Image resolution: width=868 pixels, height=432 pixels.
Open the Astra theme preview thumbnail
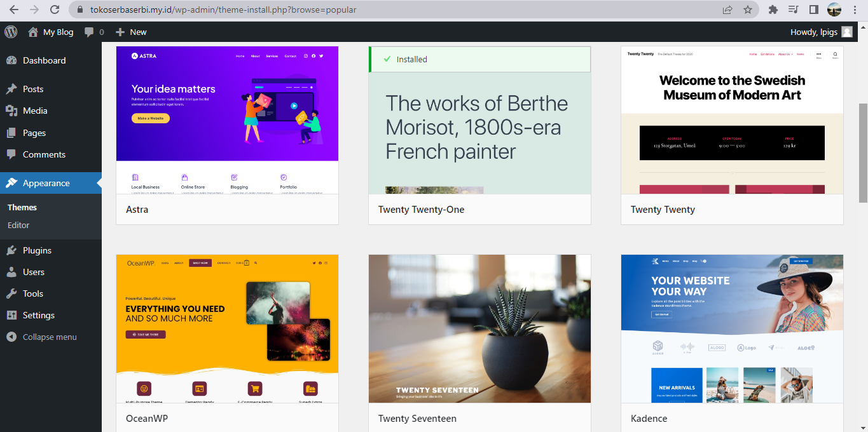pyautogui.click(x=227, y=120)
